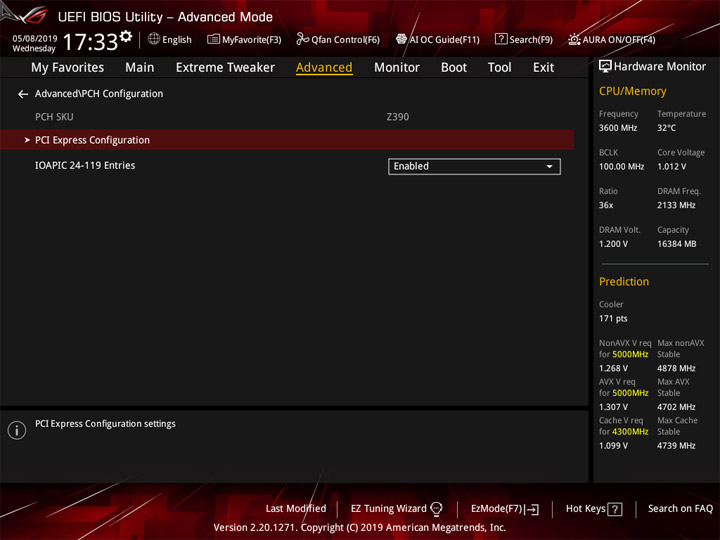Open the Boot tab
Screen dimensions: 720x540
(x=454, y=68)
